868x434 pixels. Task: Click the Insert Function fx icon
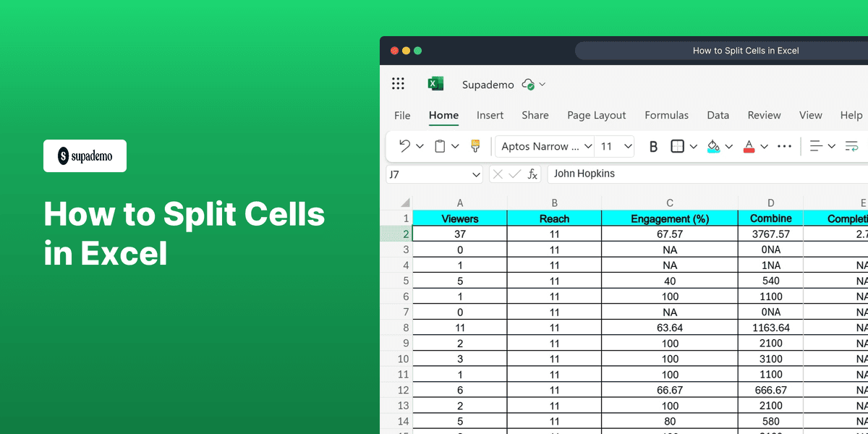532,174
